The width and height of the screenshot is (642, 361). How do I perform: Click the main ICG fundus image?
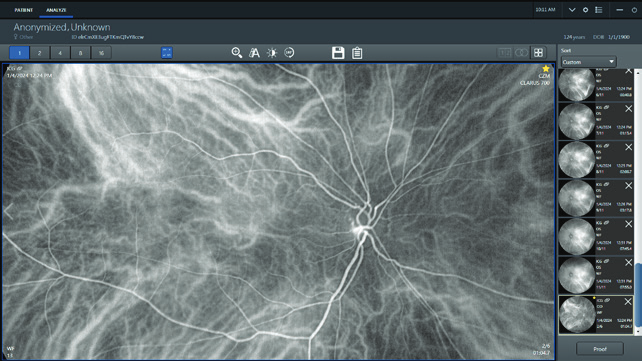click(x=278, y=211)
